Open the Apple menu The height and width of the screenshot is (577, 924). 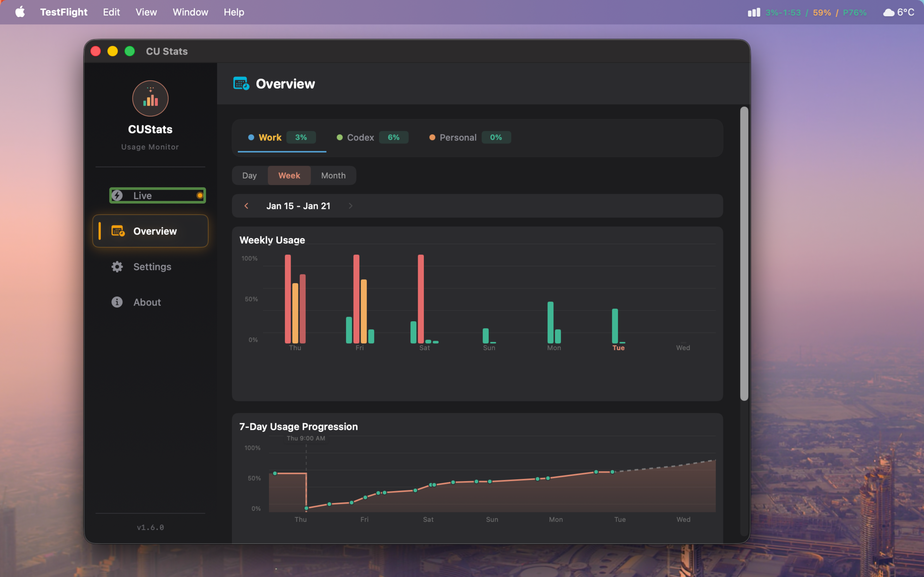20,12
